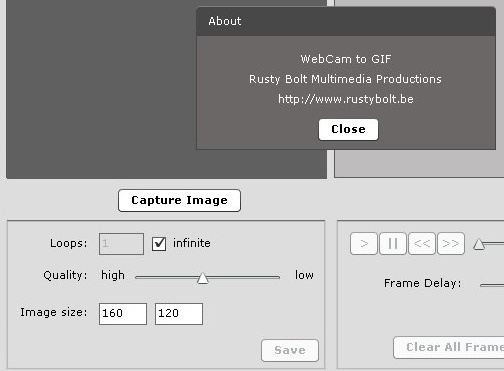Click the forward (>>) frame button
This screenshot has width=504, height=371.
tap(451, 244)
